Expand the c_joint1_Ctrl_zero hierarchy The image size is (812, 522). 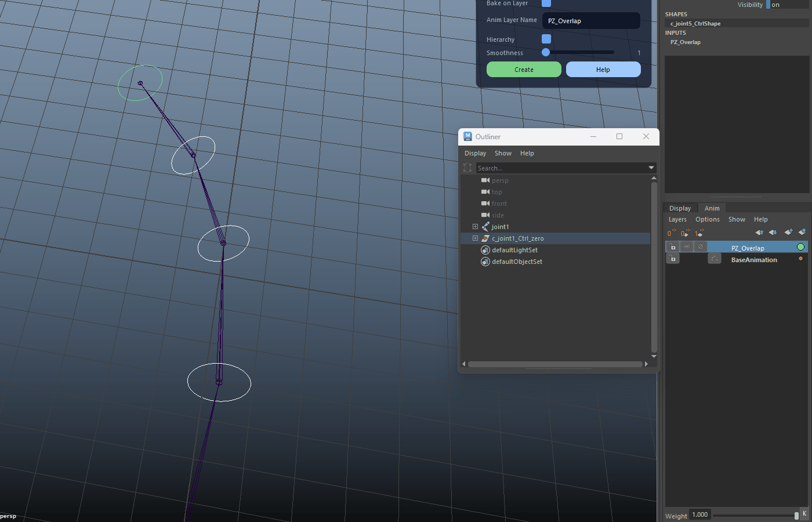tap(475, 238)
